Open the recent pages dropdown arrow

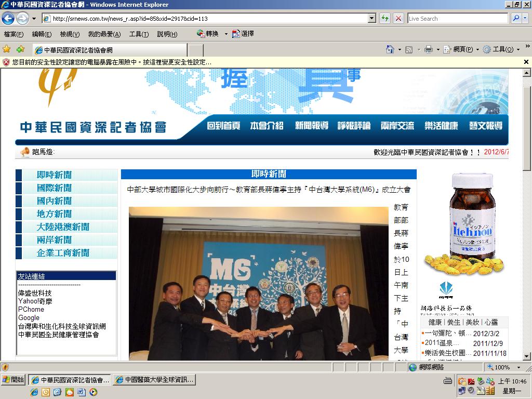point(34,19)
